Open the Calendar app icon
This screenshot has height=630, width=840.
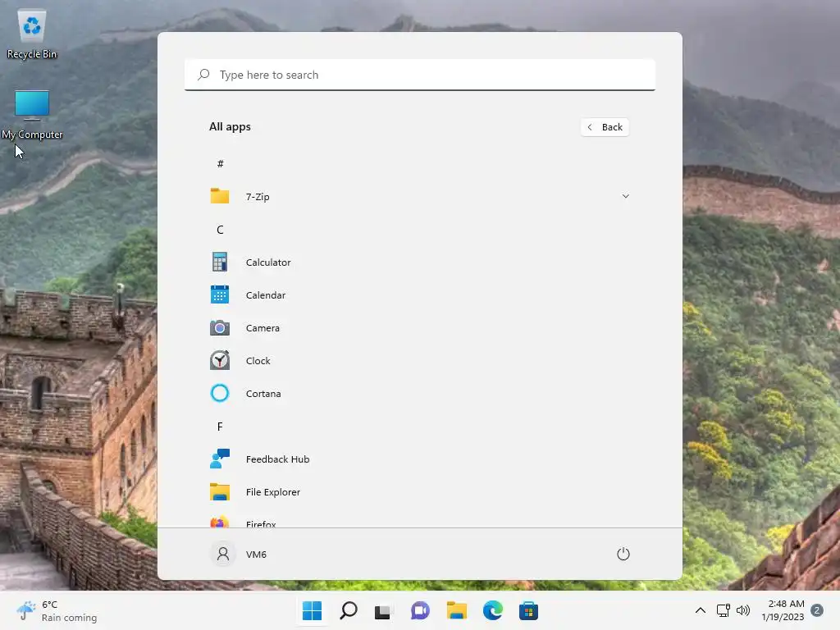pyautogui.click(x=220, y=295)
